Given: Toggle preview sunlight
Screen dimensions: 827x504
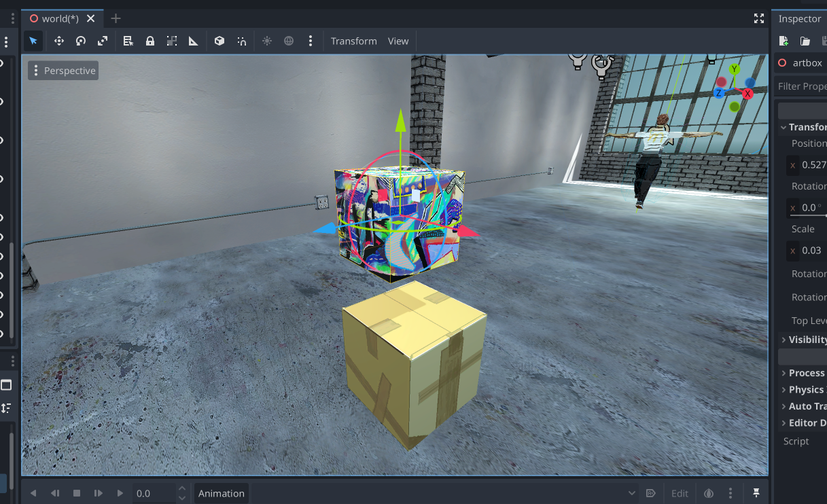Looking at the screenshot, I should point(267,41).
